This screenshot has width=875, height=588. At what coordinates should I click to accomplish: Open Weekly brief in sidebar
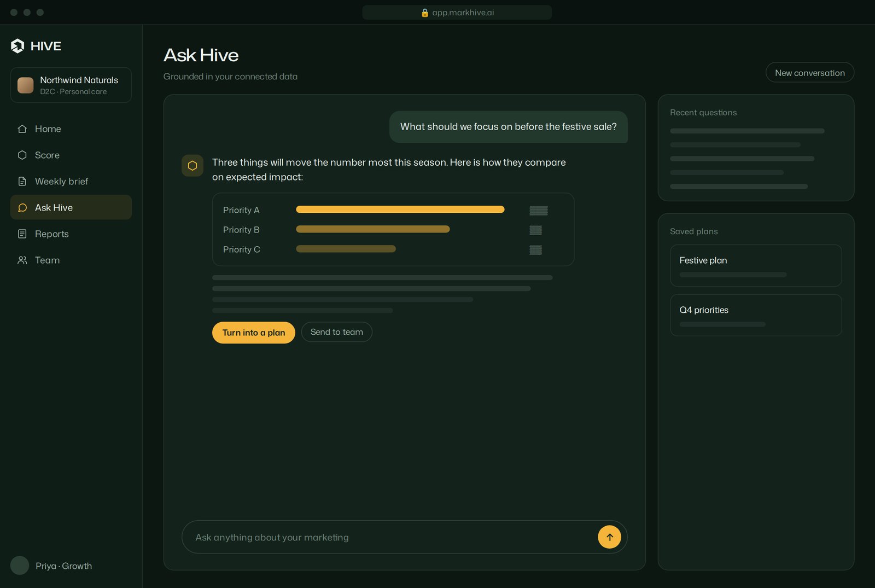click(x=71, y=182)
